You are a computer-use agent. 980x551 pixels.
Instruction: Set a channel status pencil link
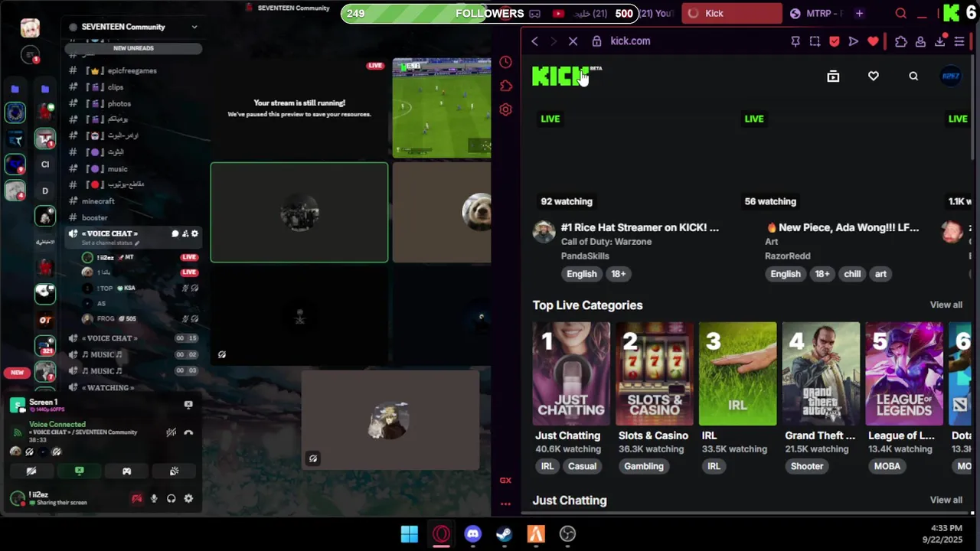(111, 243)
